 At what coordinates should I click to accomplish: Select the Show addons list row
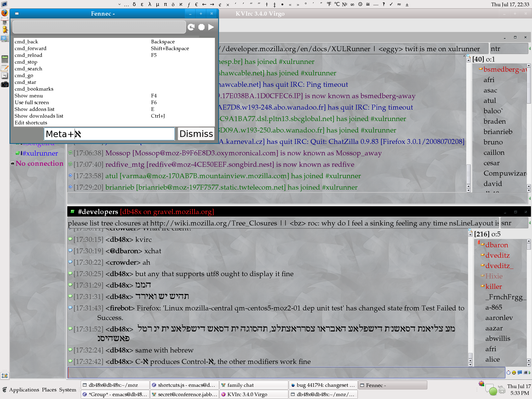pyautogui.click(x=114, y=109)
